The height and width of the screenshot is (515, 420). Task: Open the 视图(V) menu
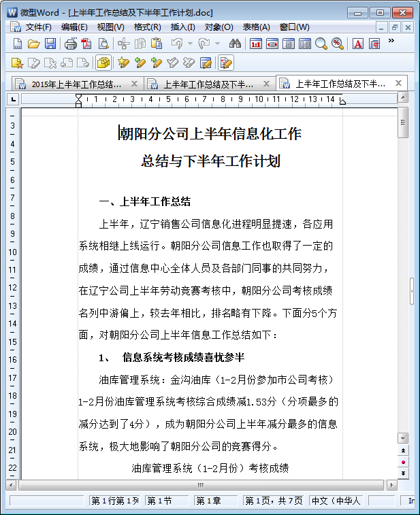[111, 27]
